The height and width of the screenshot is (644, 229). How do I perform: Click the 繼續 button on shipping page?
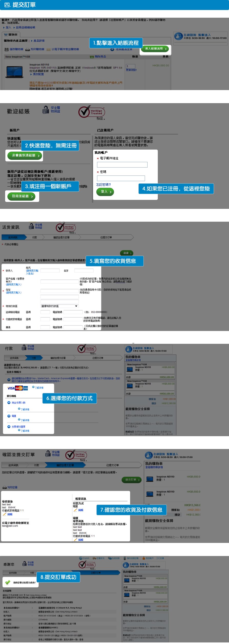click(127, 253)
